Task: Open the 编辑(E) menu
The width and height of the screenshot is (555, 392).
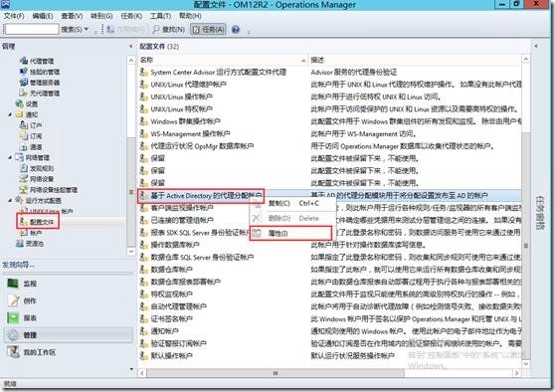Action: click(43, 16)
